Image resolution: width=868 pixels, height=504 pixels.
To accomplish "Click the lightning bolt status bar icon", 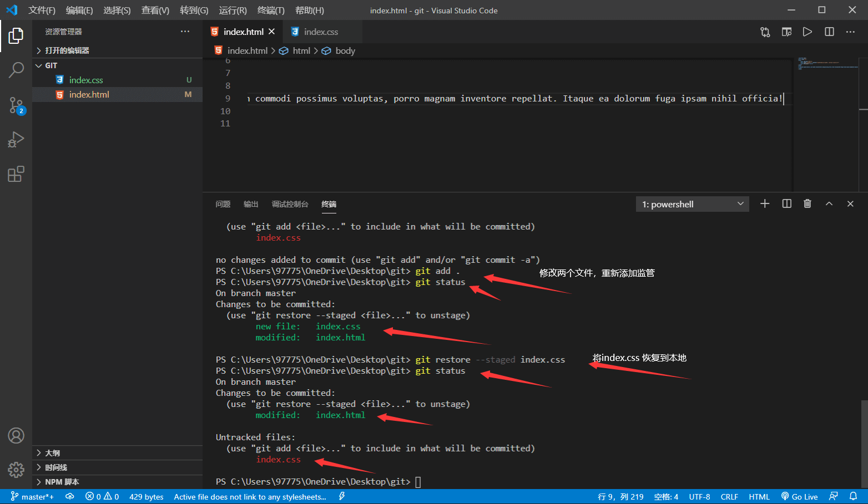I will click(342, 497).
